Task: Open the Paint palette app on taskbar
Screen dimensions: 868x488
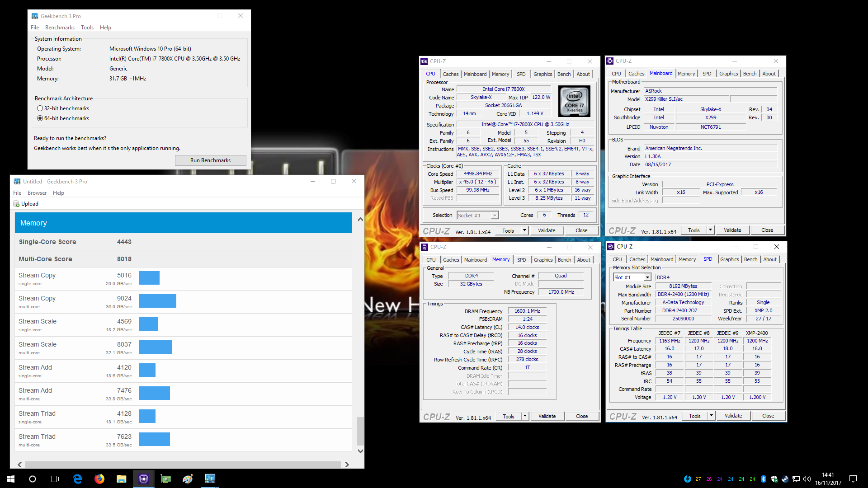Action: pyautogui.click(x=188, y=479)
